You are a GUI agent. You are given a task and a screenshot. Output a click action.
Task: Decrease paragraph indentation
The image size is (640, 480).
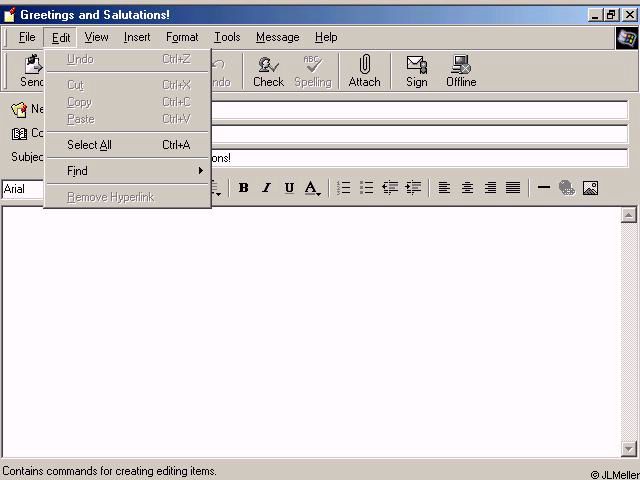pyautogui.click(x=390, y=188)
